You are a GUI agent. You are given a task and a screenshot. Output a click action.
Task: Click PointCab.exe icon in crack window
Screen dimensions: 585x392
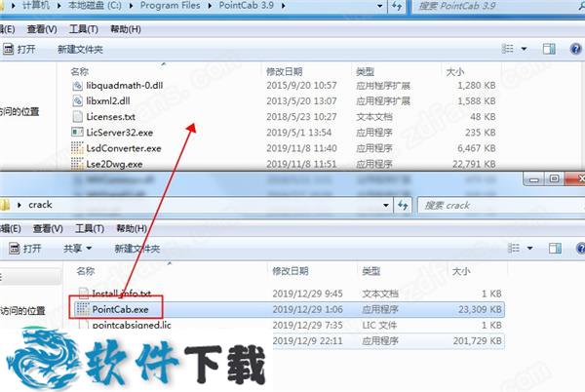click(x=83, y=309)
